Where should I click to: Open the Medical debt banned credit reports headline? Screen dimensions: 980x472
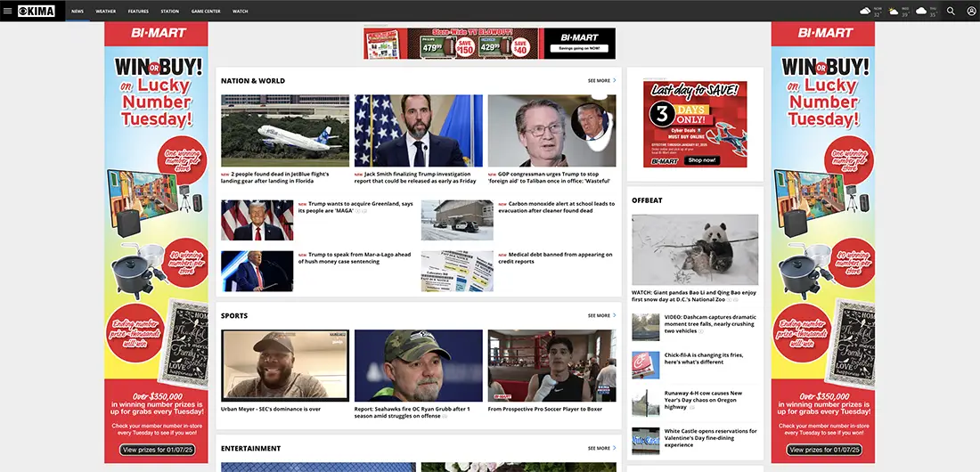coord(555,258)
